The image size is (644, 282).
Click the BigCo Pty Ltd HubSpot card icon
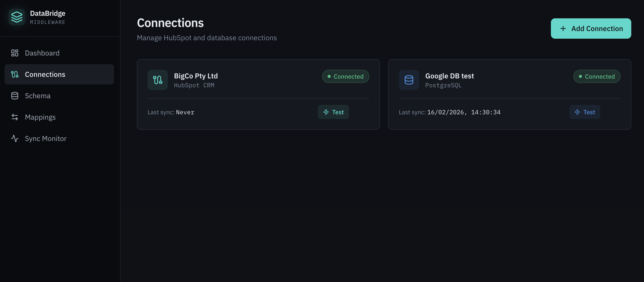(x=158, y=80)
